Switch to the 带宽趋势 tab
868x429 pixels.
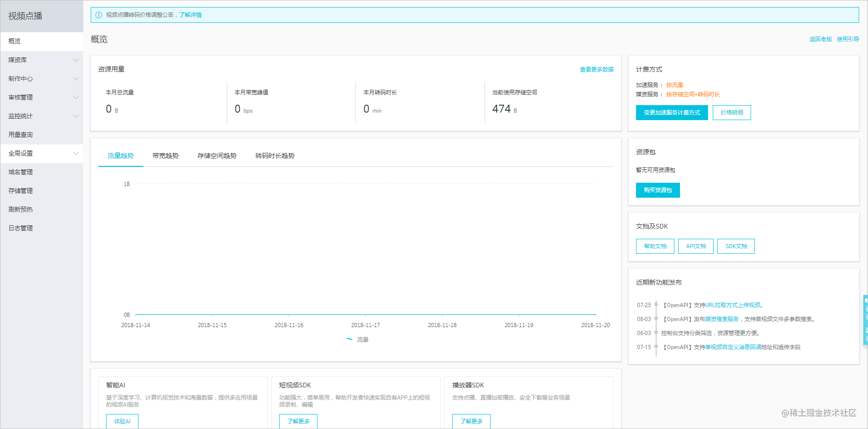pos(166,156)
